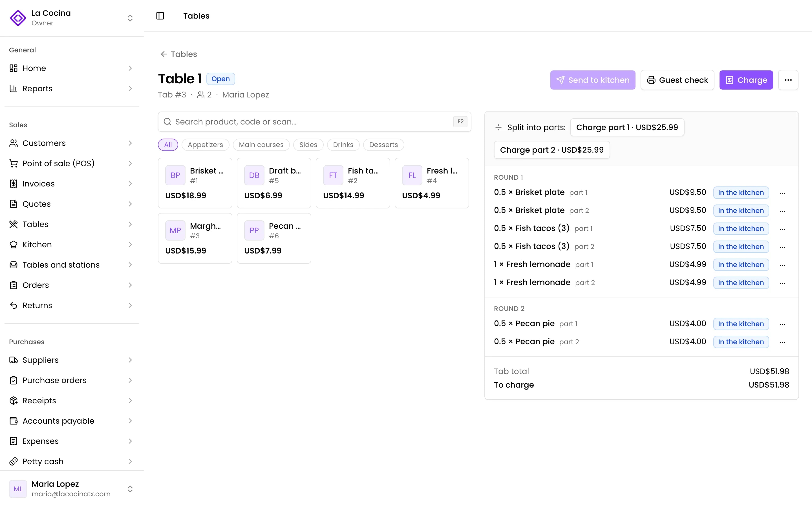
Task: Click the Guest check button
Action: tap(677, 80)
